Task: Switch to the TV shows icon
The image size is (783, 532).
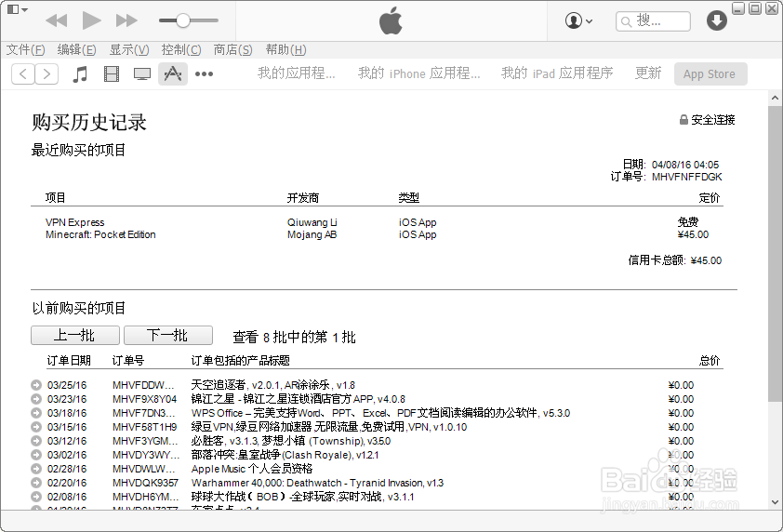Action: click(x=142, y=74)
